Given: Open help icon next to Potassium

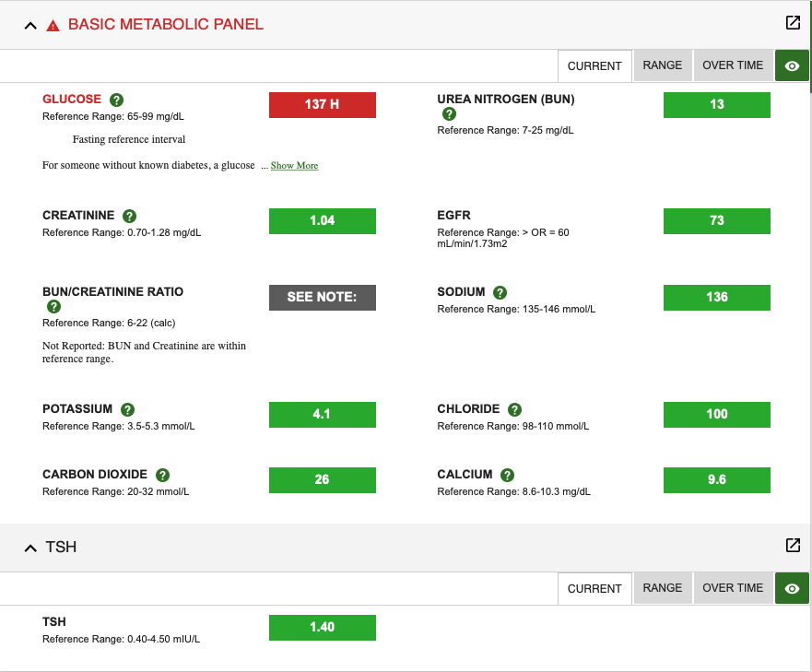Looking at the screenshot, I should pyautogui.click(x=127, y=410).
